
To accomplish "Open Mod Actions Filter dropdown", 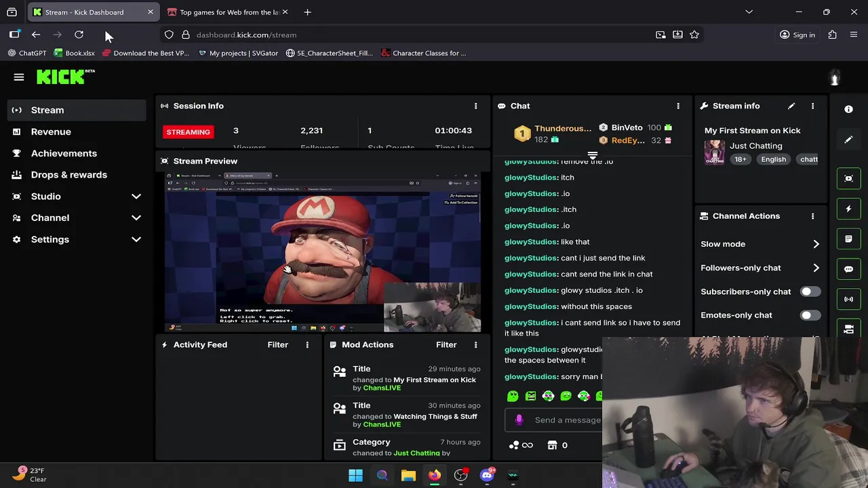I will 446,344.
